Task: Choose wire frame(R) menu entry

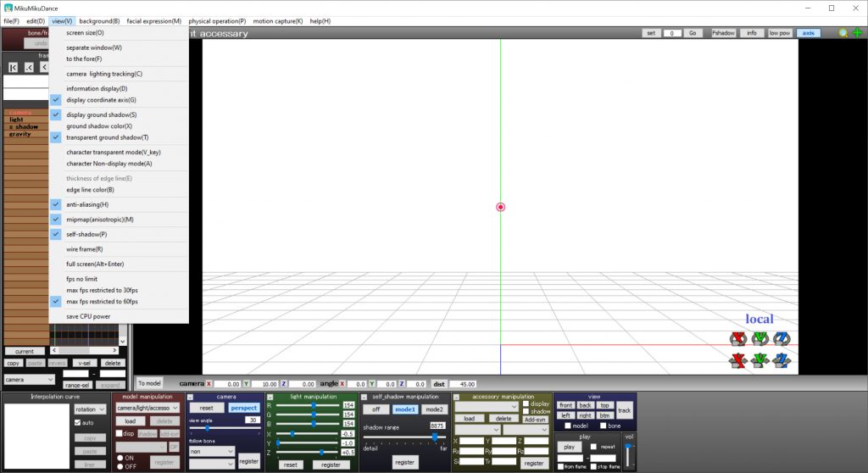Action: tap(119, 249)
